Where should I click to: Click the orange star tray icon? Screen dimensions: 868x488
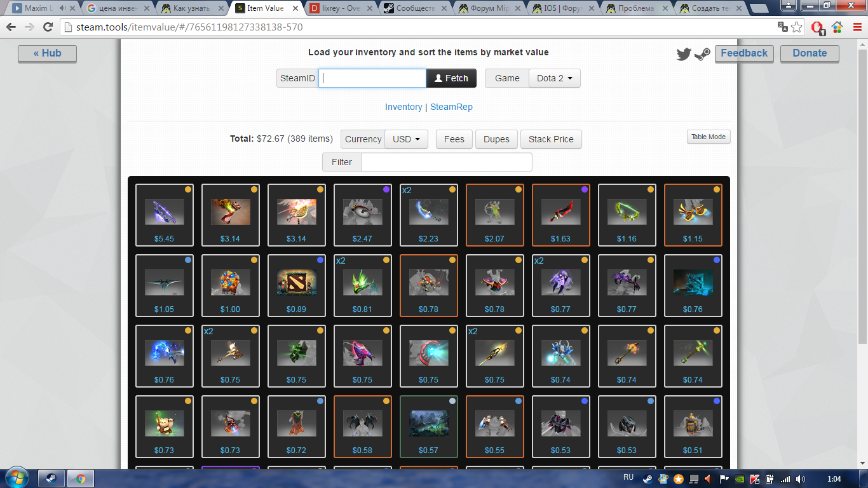click(x=678, y=479)
